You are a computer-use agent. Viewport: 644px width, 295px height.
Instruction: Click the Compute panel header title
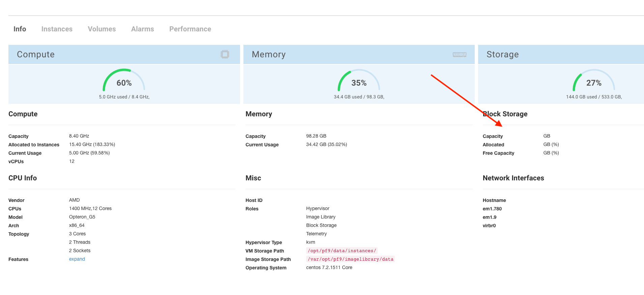click(x=36, y=54)
